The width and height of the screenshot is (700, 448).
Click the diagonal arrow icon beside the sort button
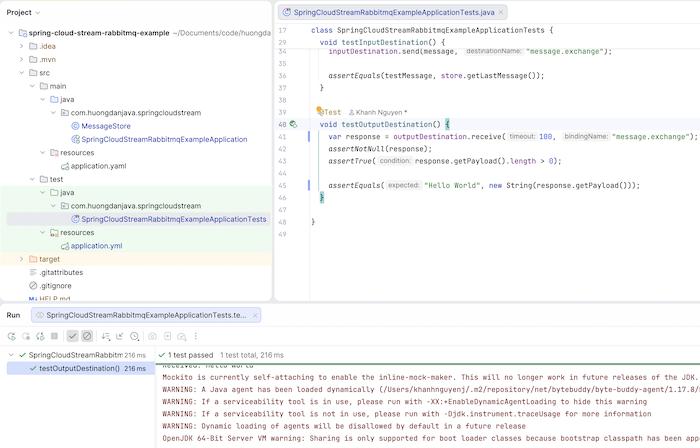(120, 336)
